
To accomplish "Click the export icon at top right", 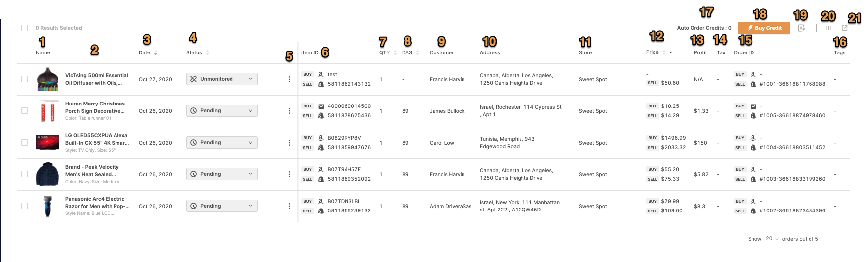I will coord(845,28).
